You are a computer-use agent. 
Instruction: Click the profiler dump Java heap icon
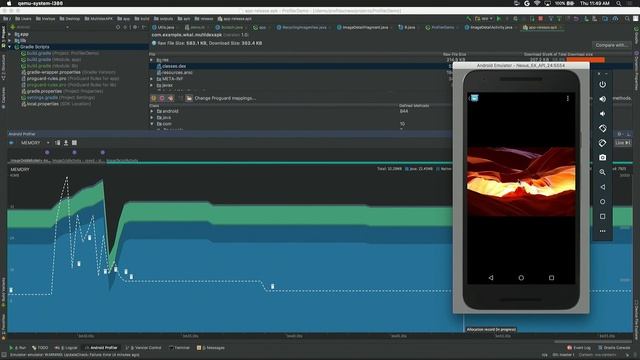(x=66, y=143)
